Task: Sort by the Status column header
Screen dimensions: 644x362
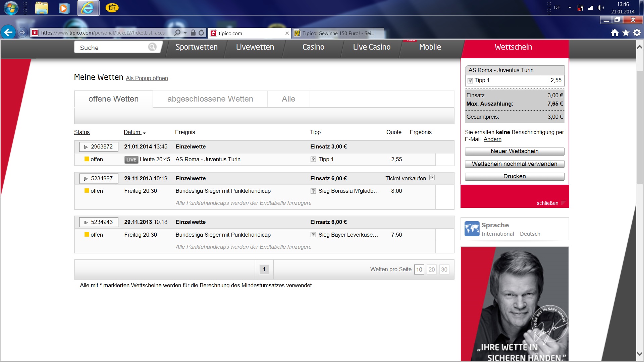Action: (x=82, y=132)
